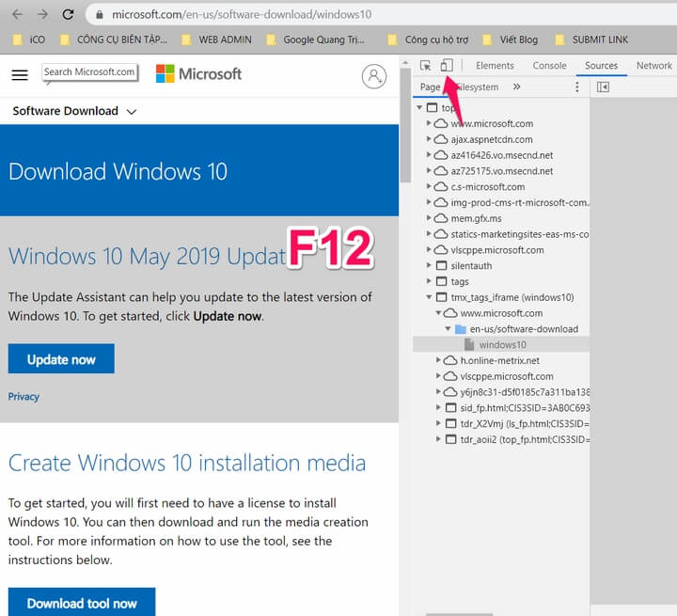Click the Search Microsoft.com field
This screenshot has width=677, height=616.
click(x=90, y=72)
